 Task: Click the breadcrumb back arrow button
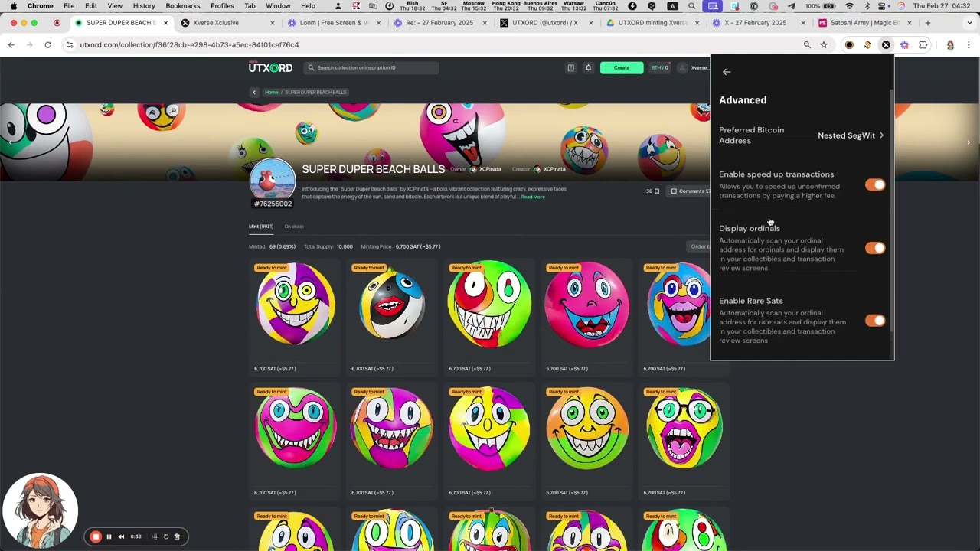tap(254, 93)
